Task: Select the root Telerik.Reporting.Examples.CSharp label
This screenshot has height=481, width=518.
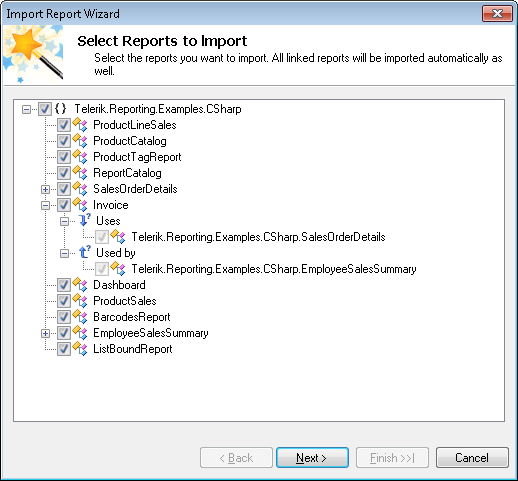Action: [158, 109]
